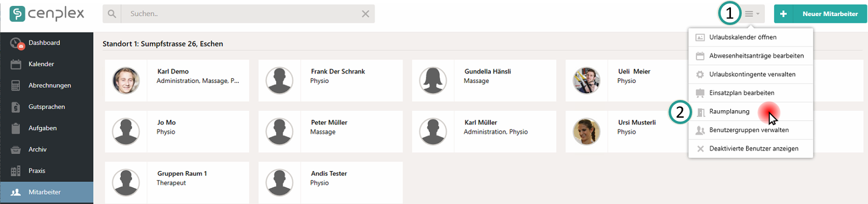Click the Abrechnungen calculator icon
The height and width of the screenshot is (204, 868).
tap(16, 85)
